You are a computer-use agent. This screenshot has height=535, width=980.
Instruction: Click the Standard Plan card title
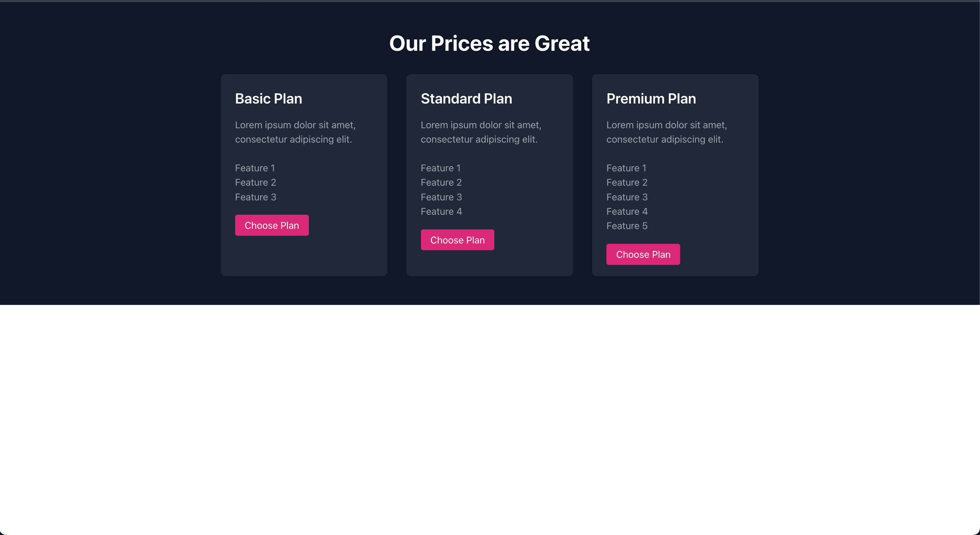(466, 99)
